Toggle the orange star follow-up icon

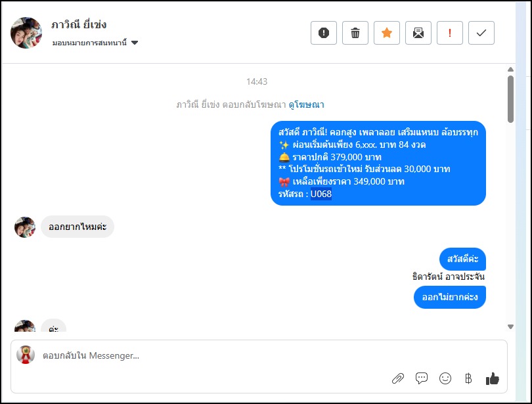pyautogui.click(x=386, y=33)
